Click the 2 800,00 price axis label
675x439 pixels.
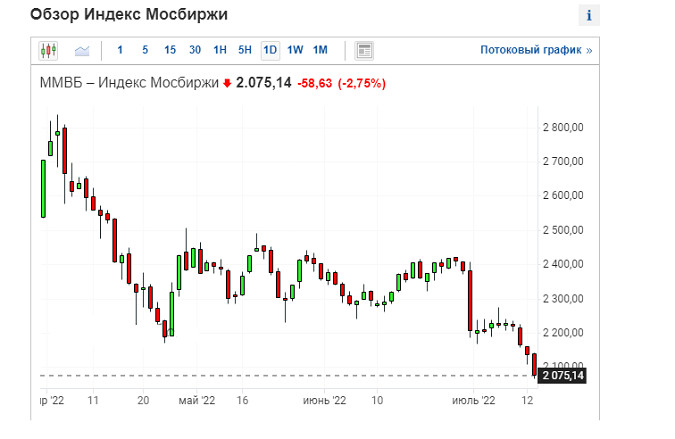(x=563, y=127)
